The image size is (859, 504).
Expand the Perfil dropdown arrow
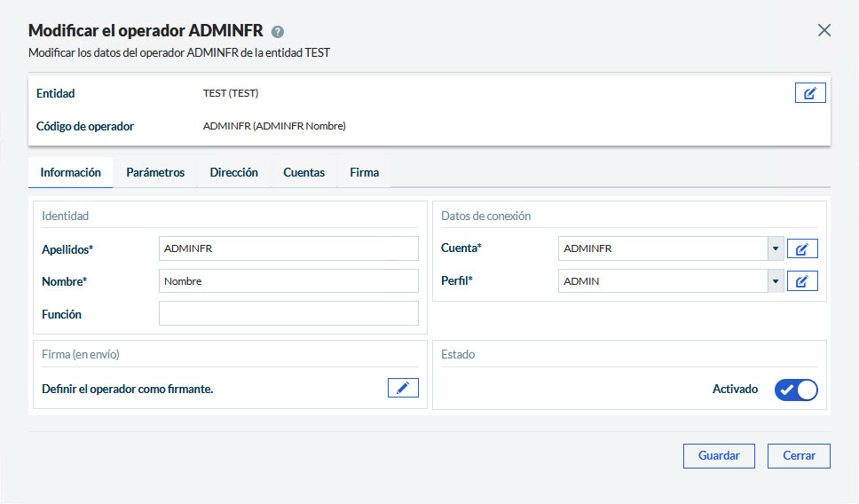pyautogui.click(x=776, y=281)
